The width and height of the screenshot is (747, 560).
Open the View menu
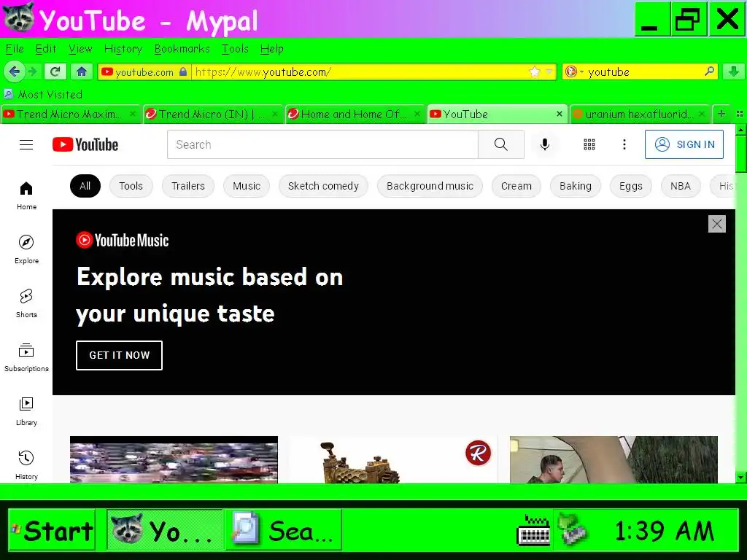point(80,49)
